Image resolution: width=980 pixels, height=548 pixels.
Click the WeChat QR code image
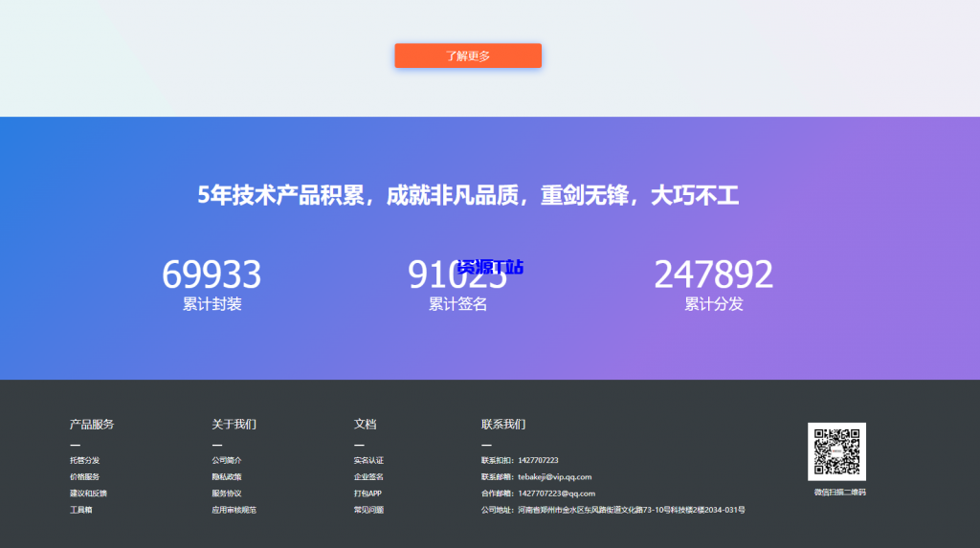tap(836, 451)
